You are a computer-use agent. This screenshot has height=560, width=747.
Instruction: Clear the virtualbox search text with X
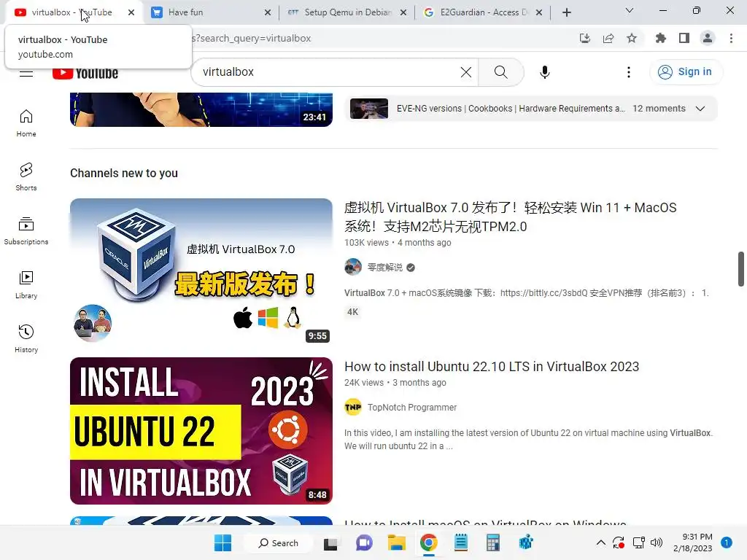(466, 72)
